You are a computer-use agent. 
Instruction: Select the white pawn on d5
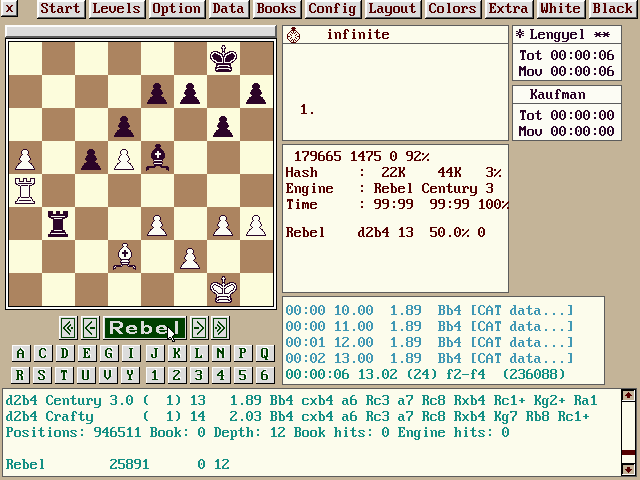(124, 158)
